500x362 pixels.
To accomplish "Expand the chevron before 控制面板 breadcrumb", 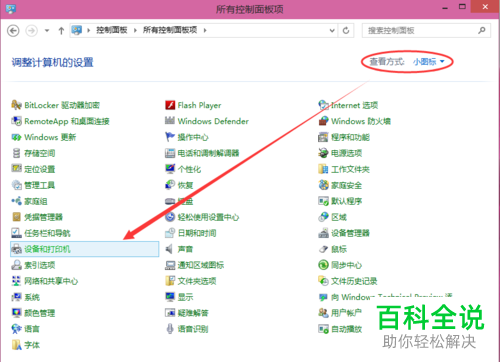I will (89, 30).
